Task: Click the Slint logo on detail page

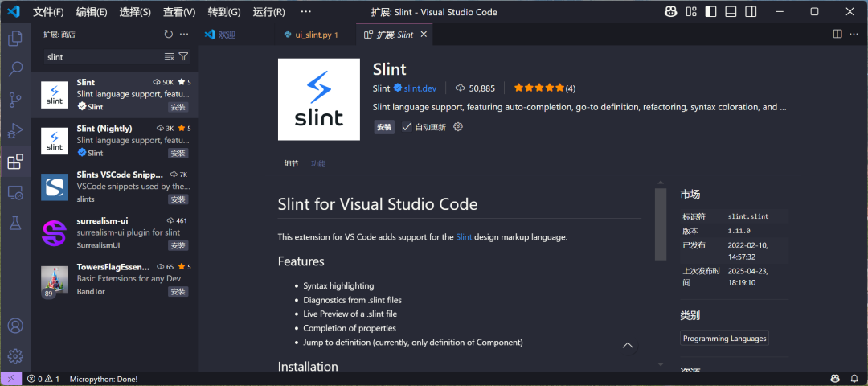Action: (x=319, y=99)
